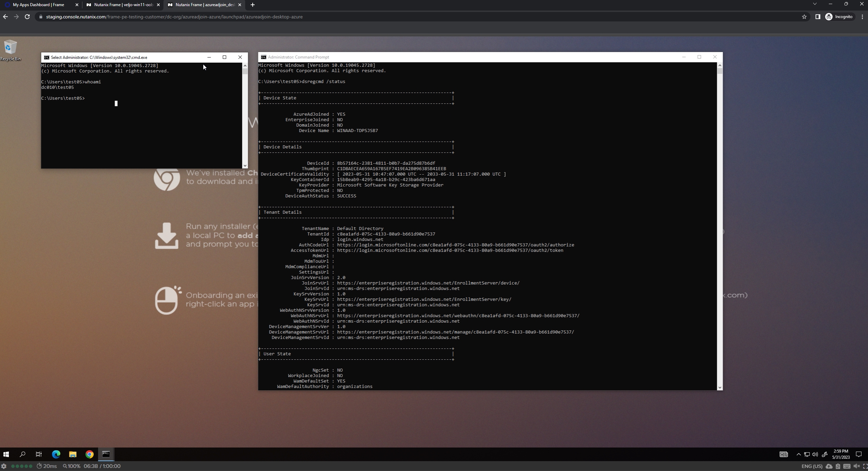
Task: Click the Device Name WINAAD-TDPSJSB7 value
Action: (x=358, y=131)
